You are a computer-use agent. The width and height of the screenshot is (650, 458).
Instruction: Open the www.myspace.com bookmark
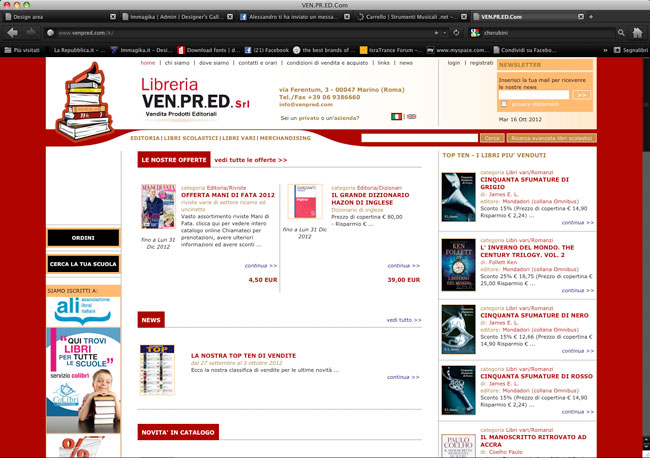click(458, 50)
